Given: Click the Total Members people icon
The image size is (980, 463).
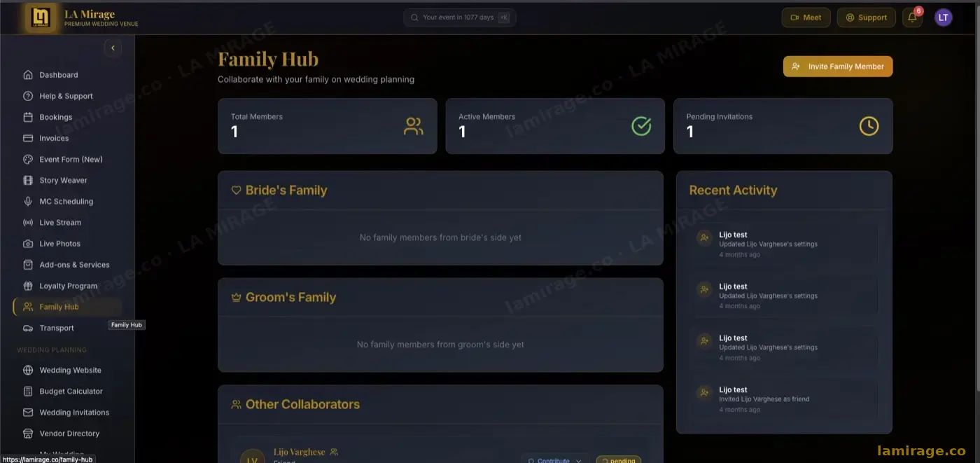Looking at the screenshot, I should [414, 126].
